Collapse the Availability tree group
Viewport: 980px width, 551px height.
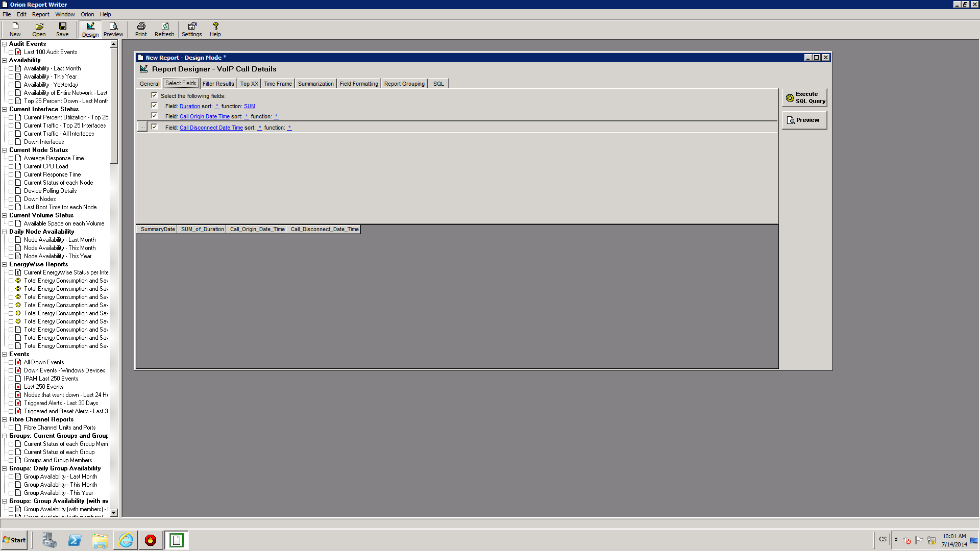click(5, 60)
